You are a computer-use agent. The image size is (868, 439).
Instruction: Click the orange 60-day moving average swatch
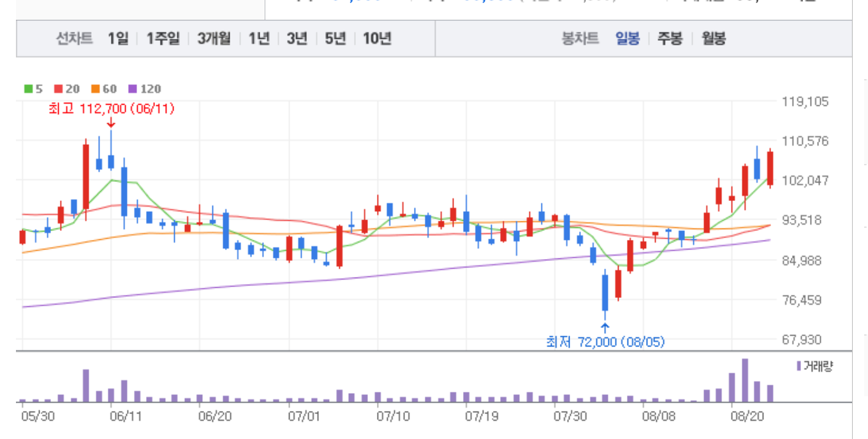[x=95, y=89]
